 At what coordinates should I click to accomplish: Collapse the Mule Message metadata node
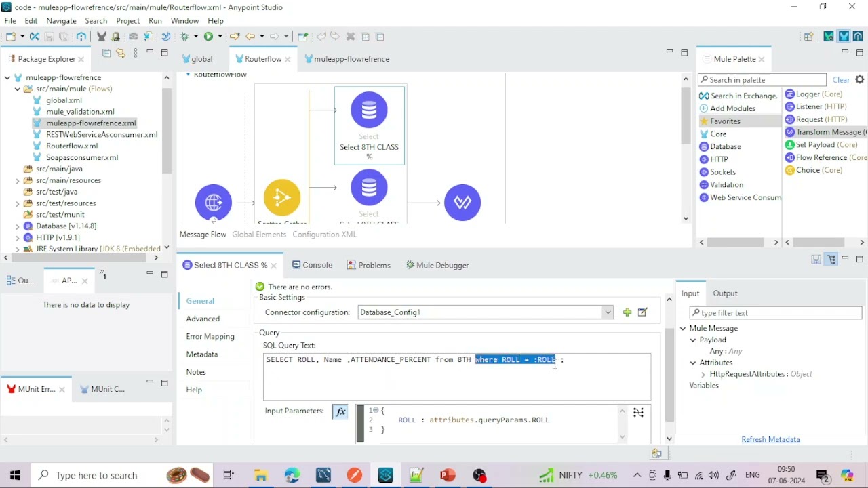(x=683, y=329)
